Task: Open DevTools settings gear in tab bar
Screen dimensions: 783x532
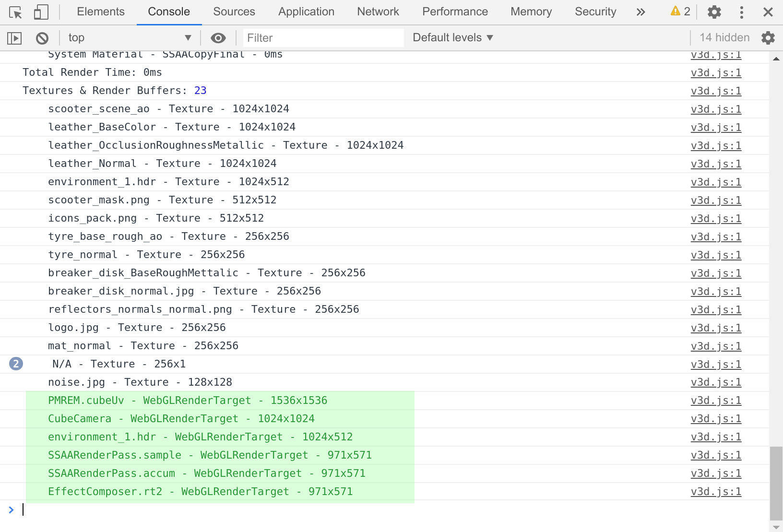Action: pyautogui.click(x=714, y=12)
